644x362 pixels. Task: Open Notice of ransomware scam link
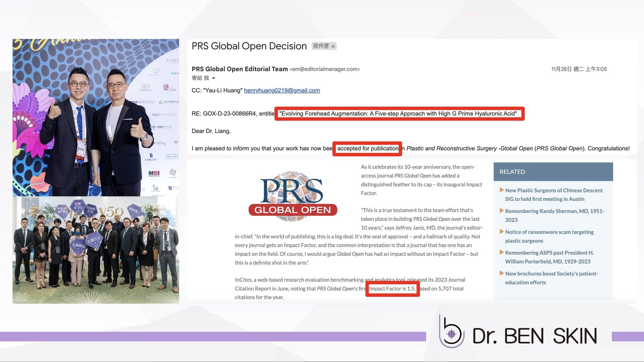click(549, 236)
